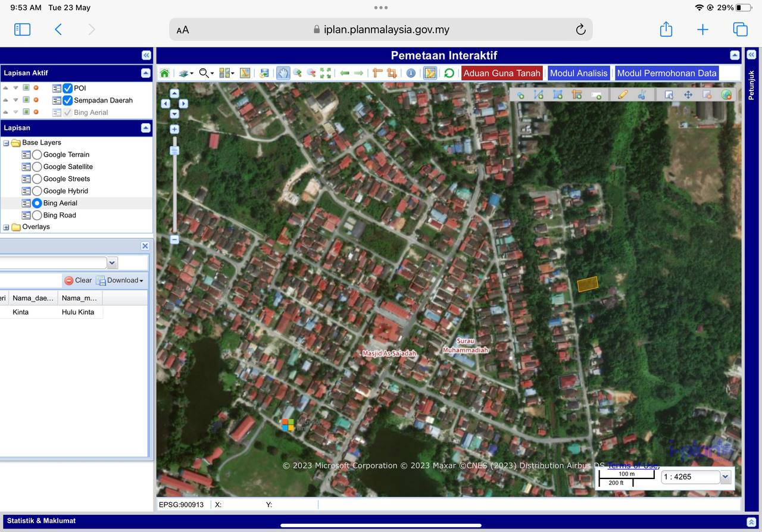Click the blue info identify tool
Viewport: 762px width, 532px height.
click(411, 73)
